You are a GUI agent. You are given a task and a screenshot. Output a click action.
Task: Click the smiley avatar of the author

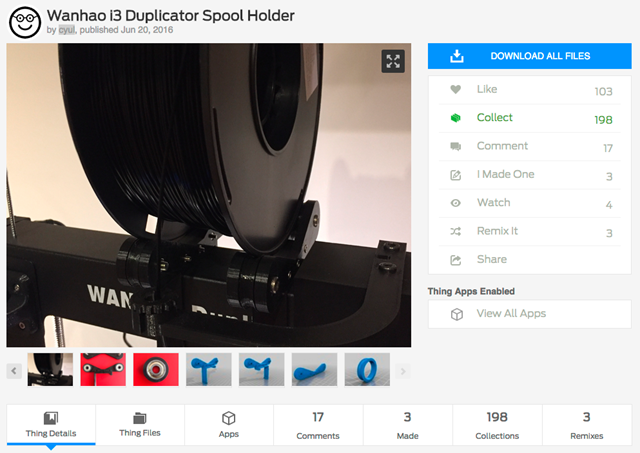point(25,23)
